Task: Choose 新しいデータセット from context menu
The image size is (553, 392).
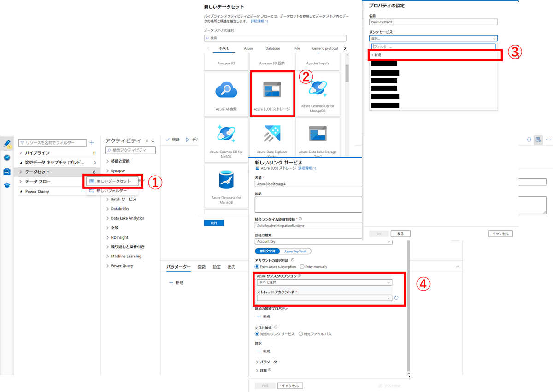Action: [x=113, y=181]
